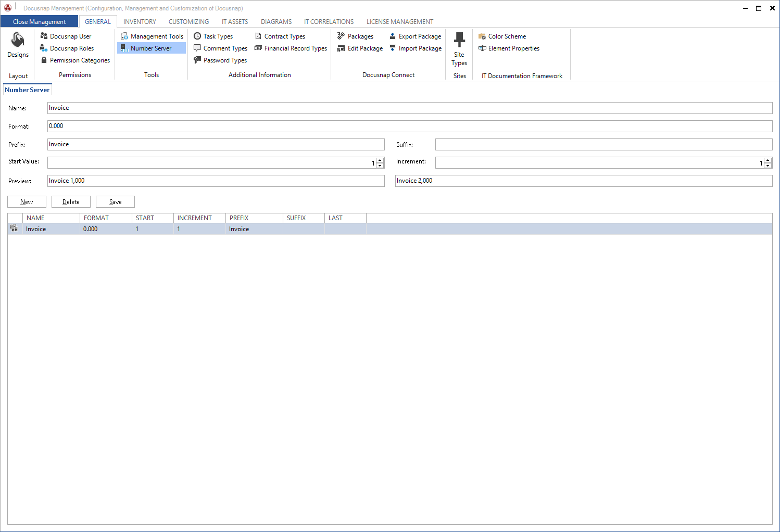The width and height of the screenshot is (780, 532).
Task: Open the IT ASSETS ribbon tab
Action: 235,21
